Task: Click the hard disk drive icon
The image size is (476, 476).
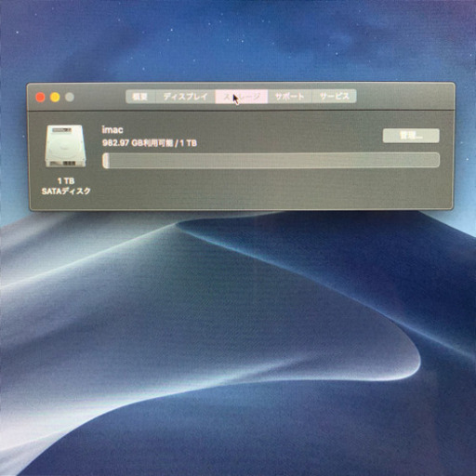Action: pos(65,146)
